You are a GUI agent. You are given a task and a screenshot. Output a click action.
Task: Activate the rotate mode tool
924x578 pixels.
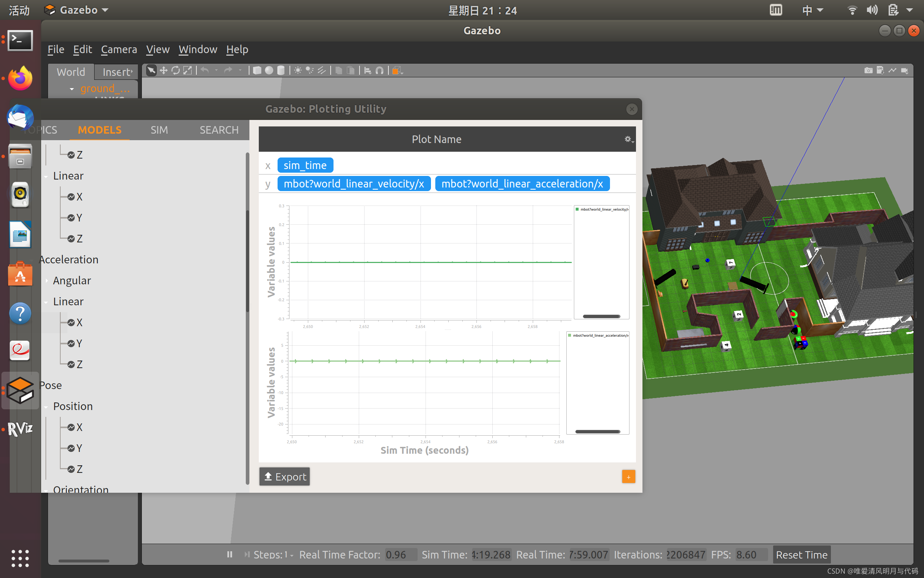pos(176,70)
